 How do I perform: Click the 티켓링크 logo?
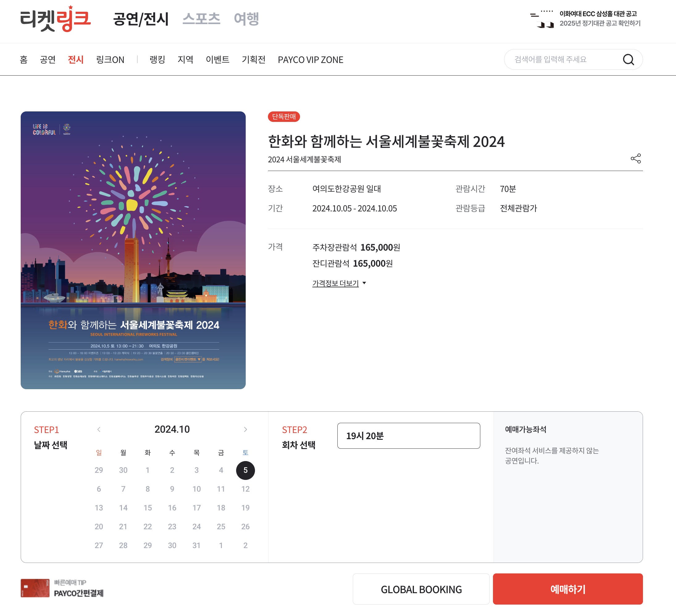click(x=55, y=19)
